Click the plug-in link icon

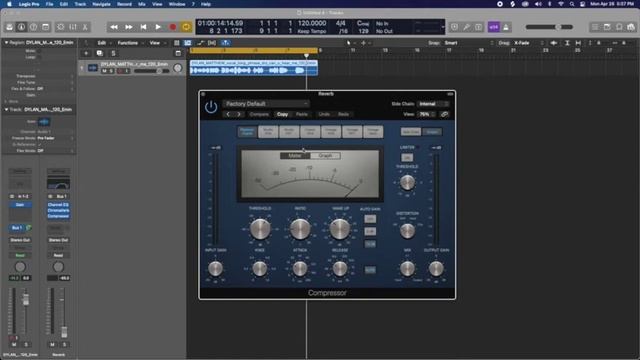[444, 114]
